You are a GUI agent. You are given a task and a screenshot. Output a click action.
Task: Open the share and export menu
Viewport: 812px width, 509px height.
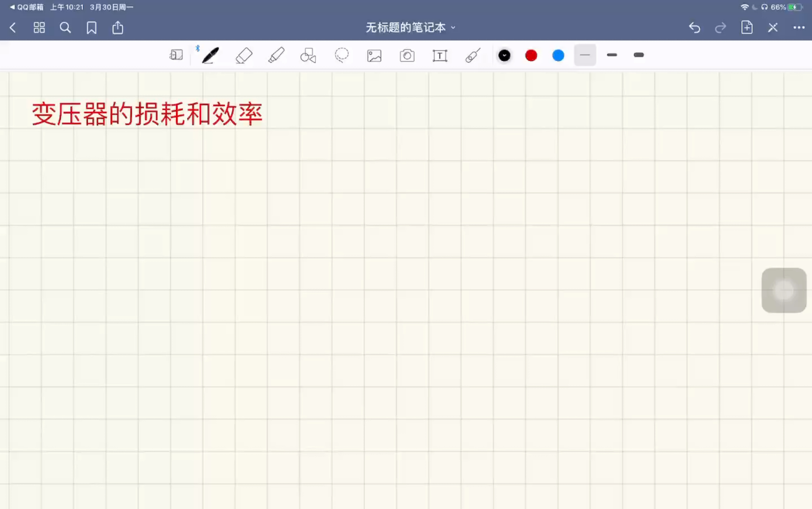click(118, 27)
